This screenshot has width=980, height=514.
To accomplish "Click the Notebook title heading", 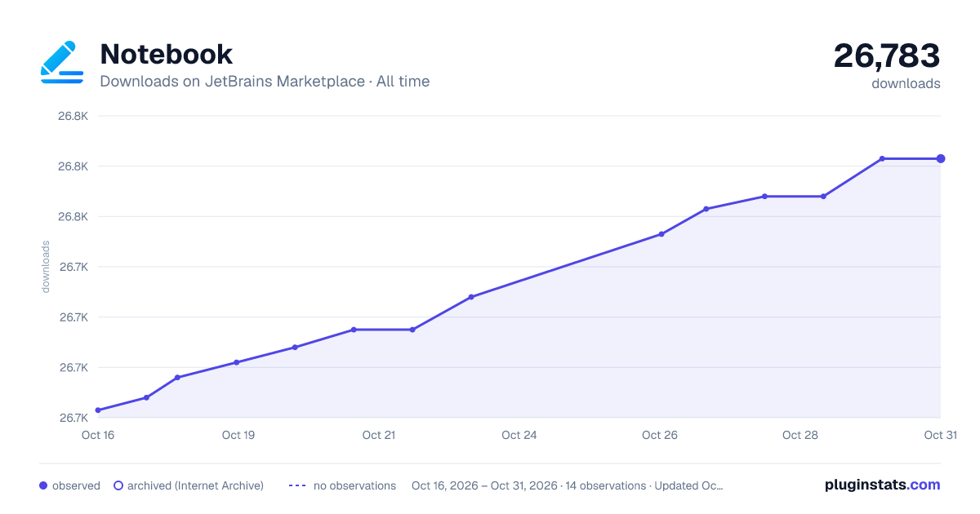I will [x=166, y=54].
